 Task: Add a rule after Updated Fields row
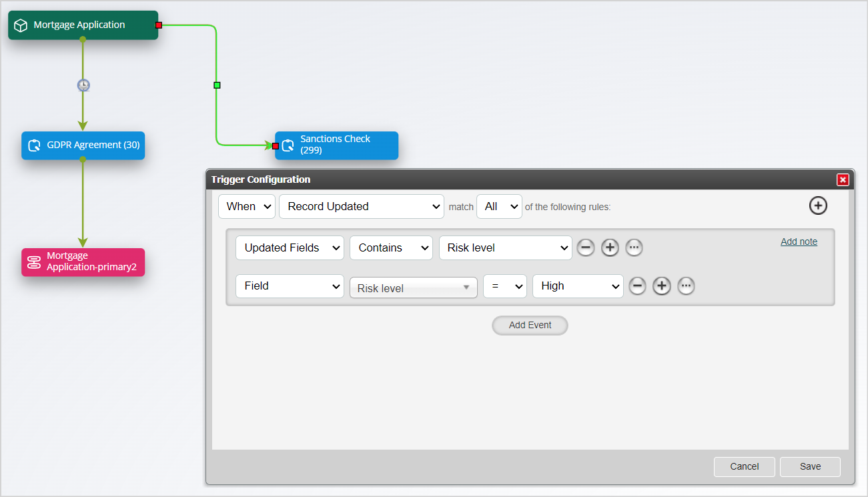610,247
